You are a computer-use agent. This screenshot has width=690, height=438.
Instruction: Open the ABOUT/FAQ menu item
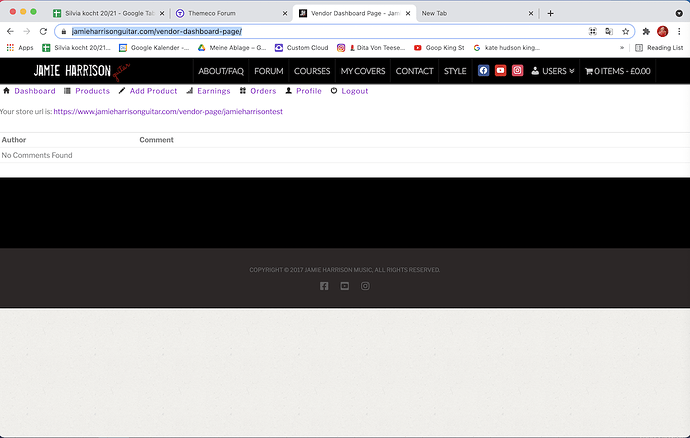221,71
